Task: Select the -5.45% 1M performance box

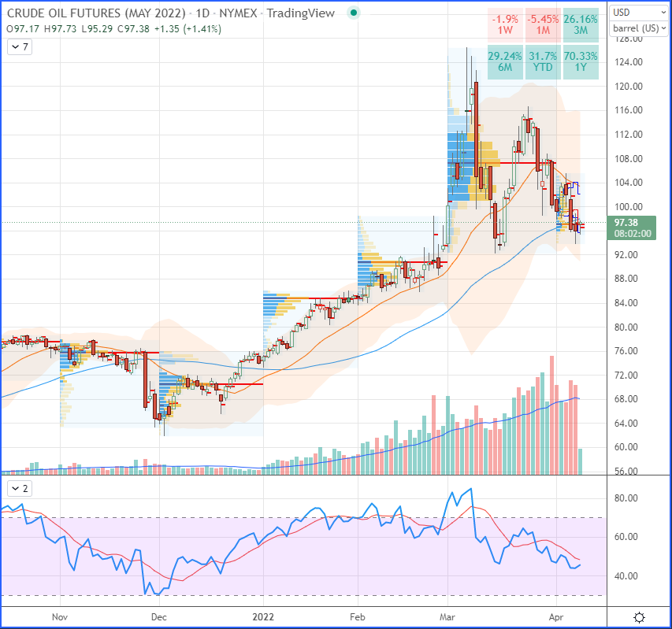Action: coord(543,25)
